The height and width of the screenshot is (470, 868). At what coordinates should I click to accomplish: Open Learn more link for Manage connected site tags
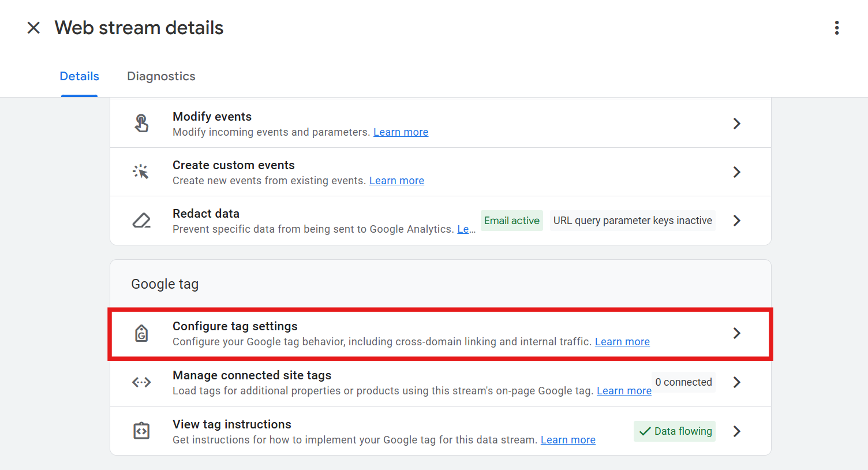[x=624, y=391]
